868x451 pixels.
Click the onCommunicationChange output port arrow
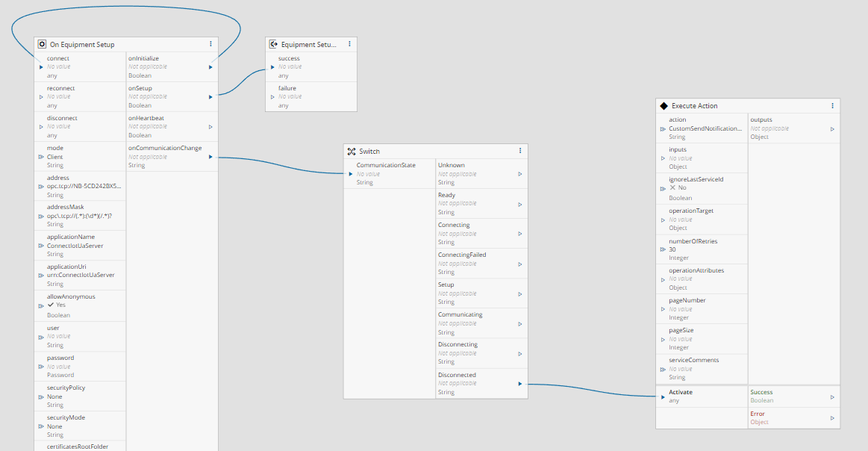point(210,157)
